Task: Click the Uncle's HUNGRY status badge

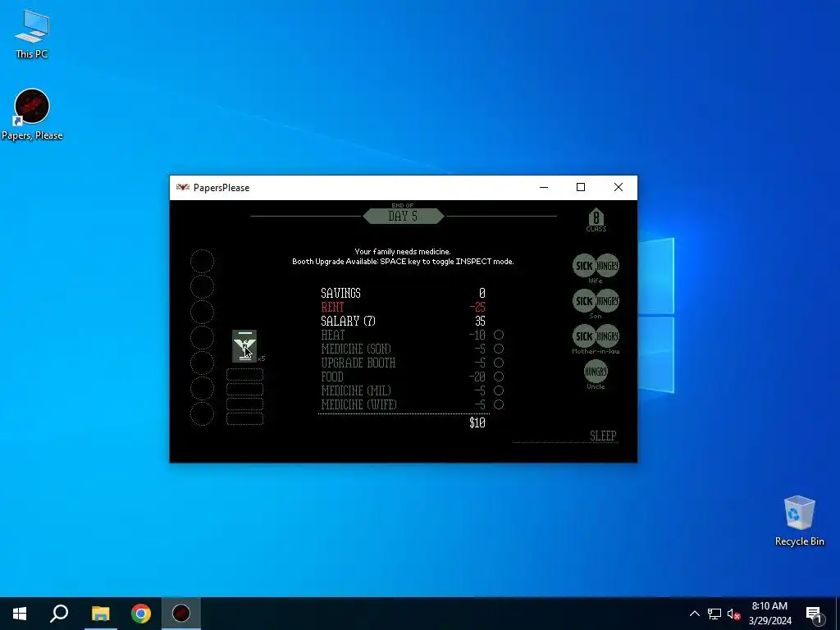Action: pyautogui.click(x=596, y=372)
